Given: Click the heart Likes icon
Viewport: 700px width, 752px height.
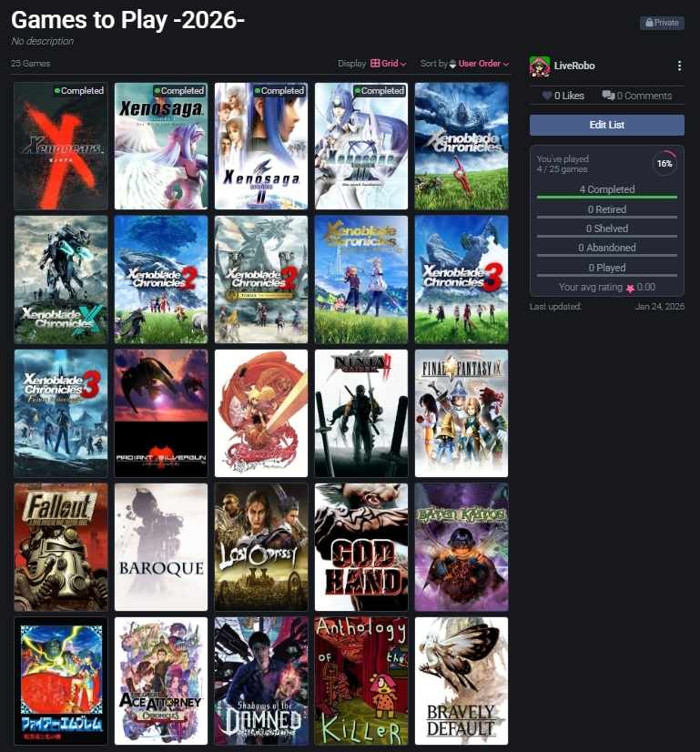Looking at the screenshot, I should pyautogui.click(x=547, y=96).
